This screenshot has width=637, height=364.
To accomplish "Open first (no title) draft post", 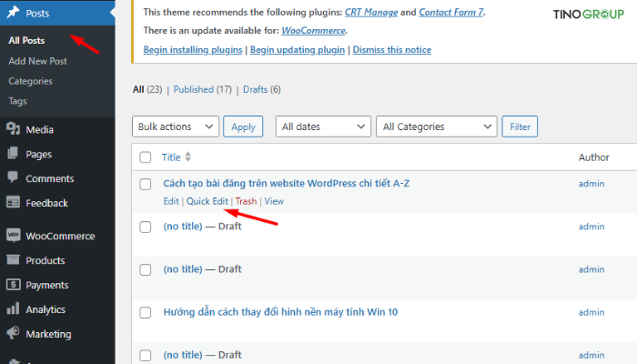I will tap(183, 227).
